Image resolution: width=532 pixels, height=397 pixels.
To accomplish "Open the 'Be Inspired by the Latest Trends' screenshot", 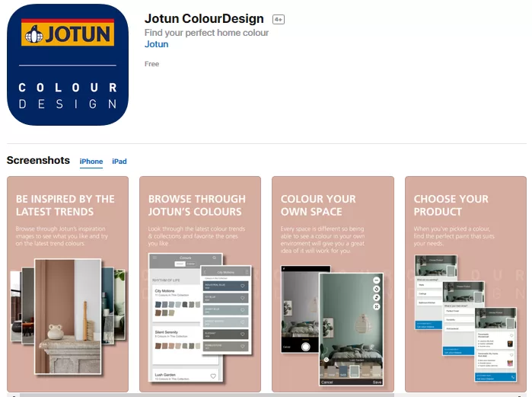I will point(63,283).
